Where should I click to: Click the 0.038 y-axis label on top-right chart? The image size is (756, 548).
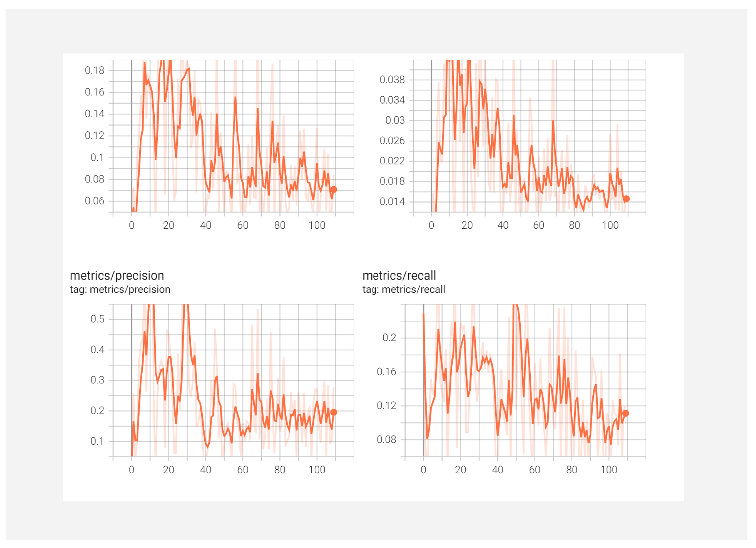[x=392, y=80]
